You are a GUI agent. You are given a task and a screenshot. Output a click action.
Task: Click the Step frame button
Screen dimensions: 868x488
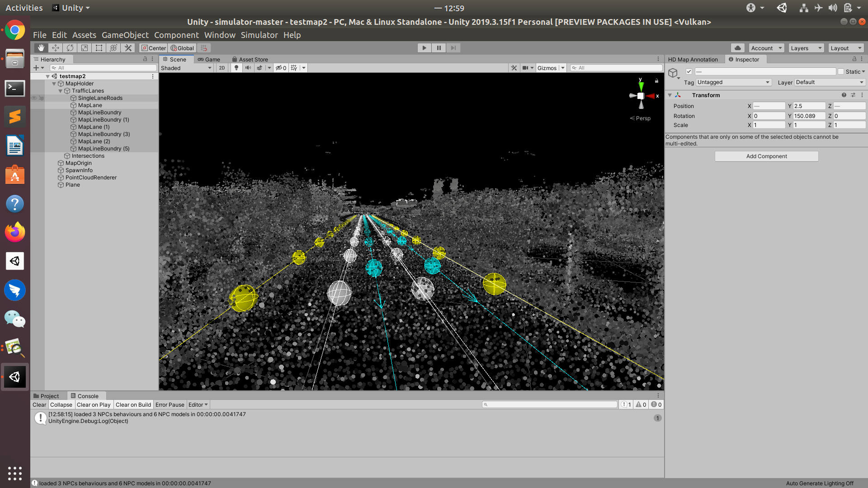click(x=453, y=48)
